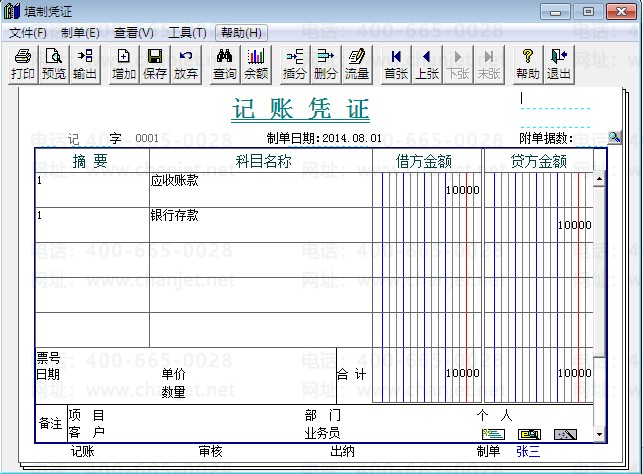Image resolution: width=643 pixels, height=474 pixels.
Task: Open the 文件(F) menu
Action: 27,32
